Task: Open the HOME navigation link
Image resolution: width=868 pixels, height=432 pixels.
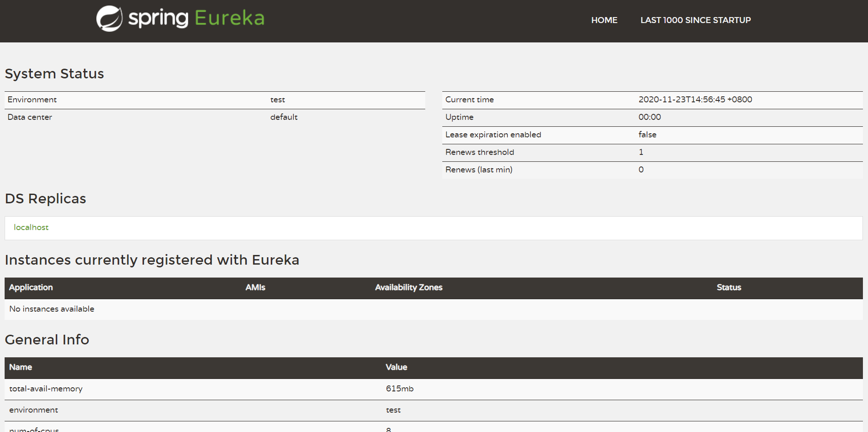Action: coord(604,20)
